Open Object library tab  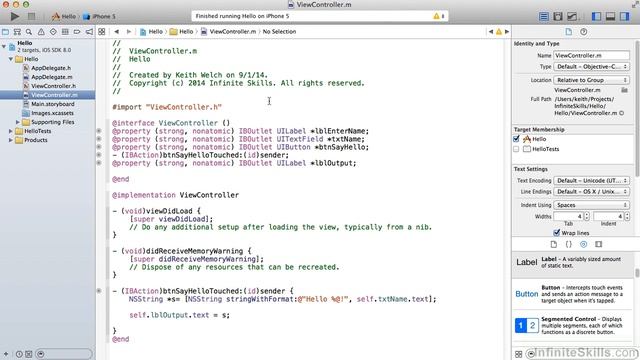584,244
